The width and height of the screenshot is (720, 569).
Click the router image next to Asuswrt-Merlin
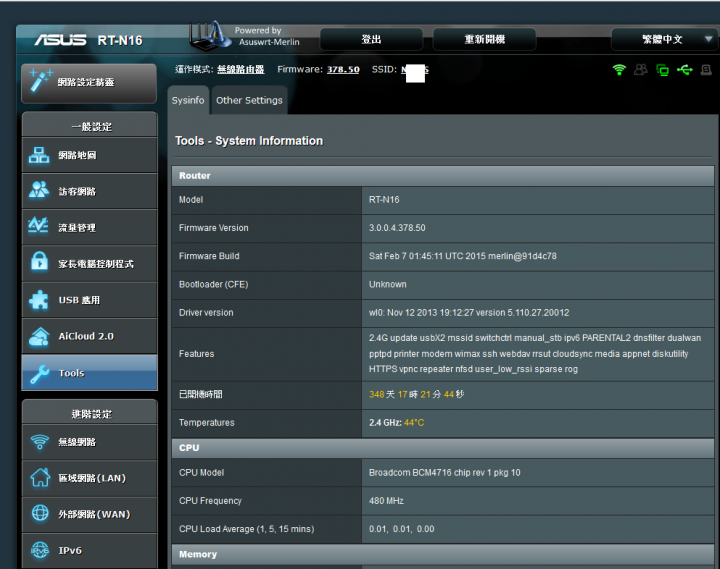pyautogui.click(x=210, y=36)
